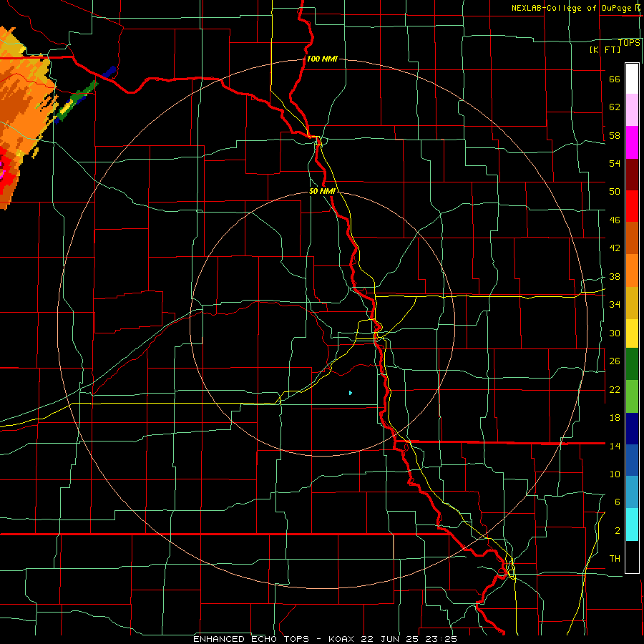644x644 pixels.
Task: Click the light green 22 kft legend swatch
Action: coord(632,396)
